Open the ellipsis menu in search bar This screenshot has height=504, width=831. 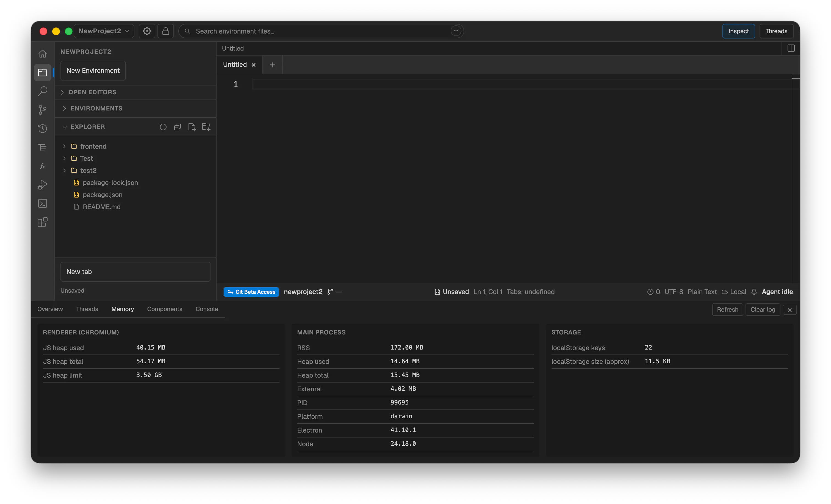pos(456,31)
